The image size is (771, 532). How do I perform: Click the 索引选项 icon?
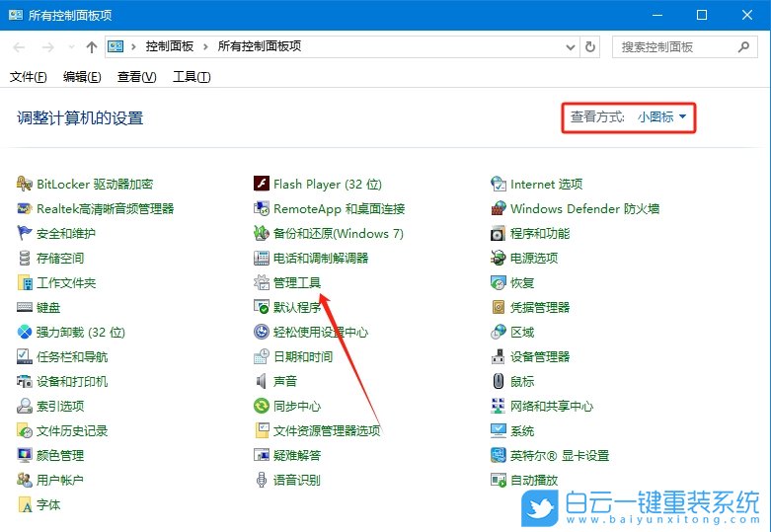pos(24,406)
